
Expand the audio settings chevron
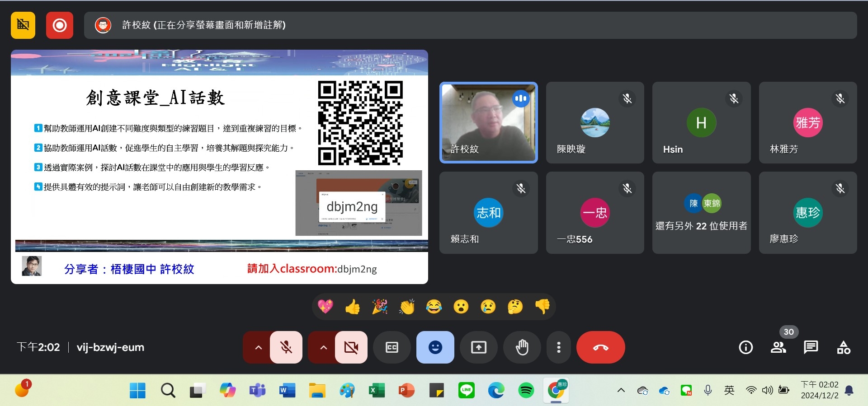[258, 347]
